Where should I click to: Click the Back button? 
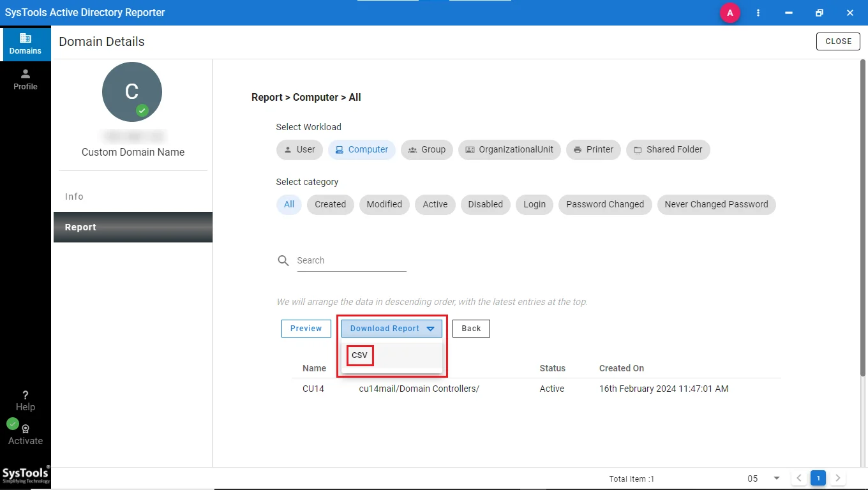471,329
